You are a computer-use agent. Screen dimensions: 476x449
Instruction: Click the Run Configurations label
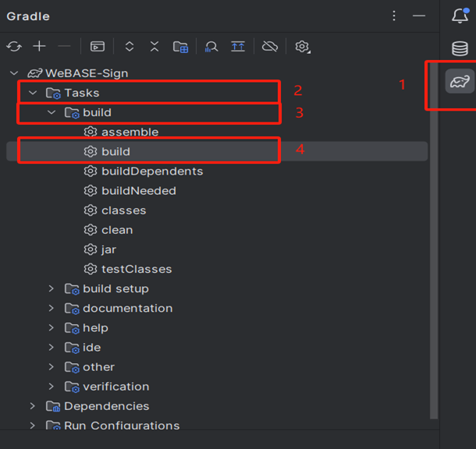click(122, 426)
